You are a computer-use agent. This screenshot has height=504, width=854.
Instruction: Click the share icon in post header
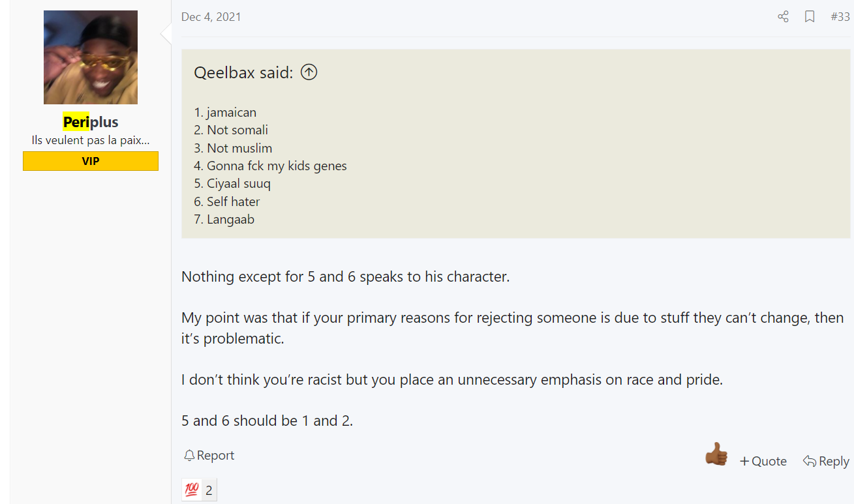[x=783, y=17]
